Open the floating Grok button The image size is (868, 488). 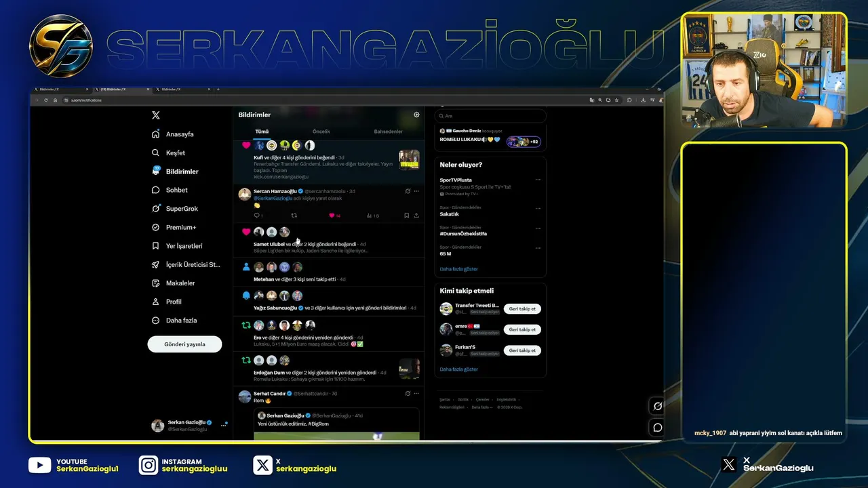(657, 406)
